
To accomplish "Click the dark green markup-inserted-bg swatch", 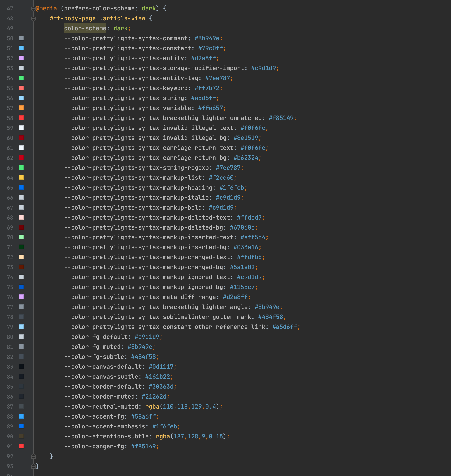I will (x=21, y=247).
